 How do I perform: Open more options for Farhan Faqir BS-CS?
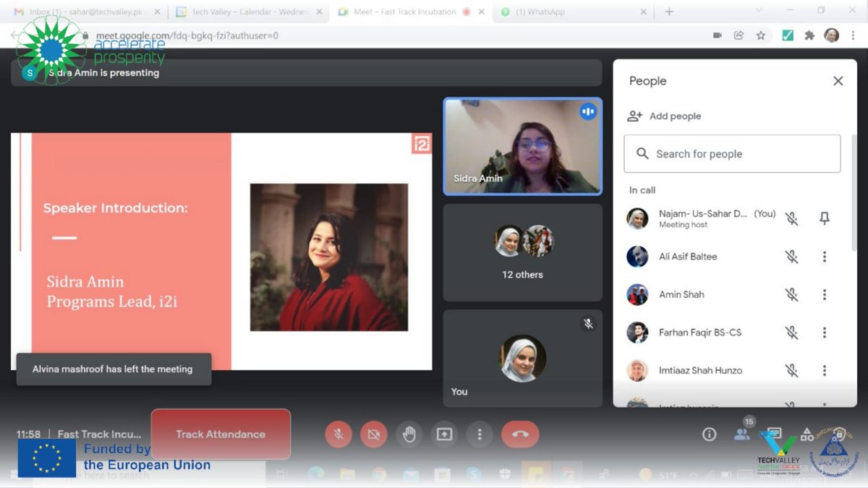coord(824,333)
